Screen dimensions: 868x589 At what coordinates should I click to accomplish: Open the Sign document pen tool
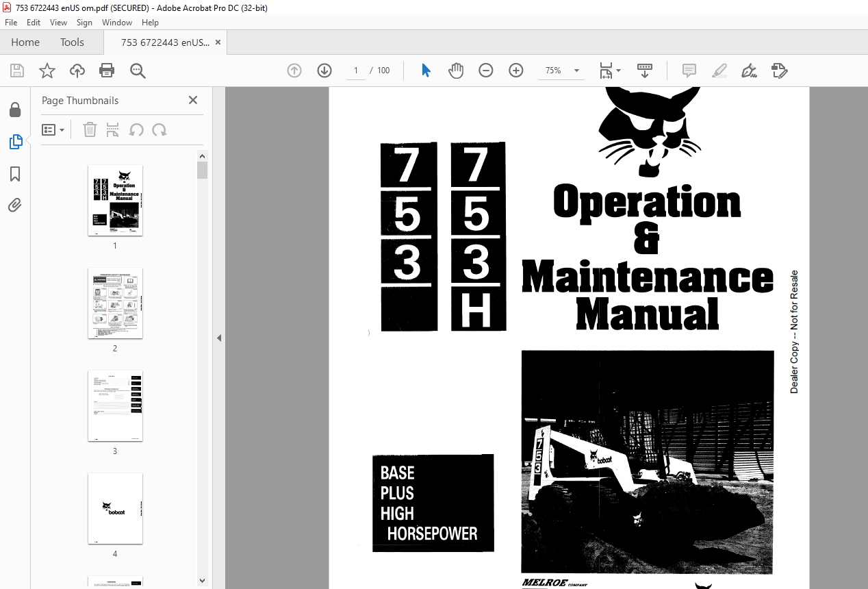749,71
